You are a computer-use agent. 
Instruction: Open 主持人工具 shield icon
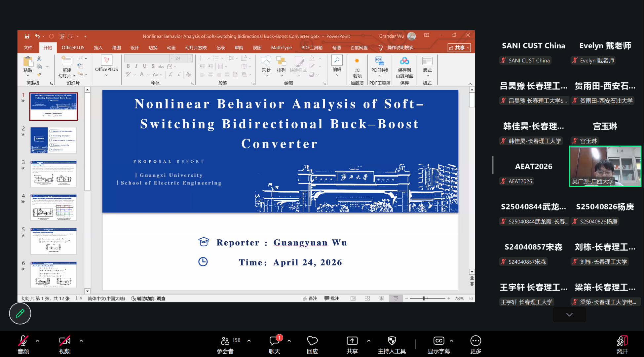(x=392, y=341)
